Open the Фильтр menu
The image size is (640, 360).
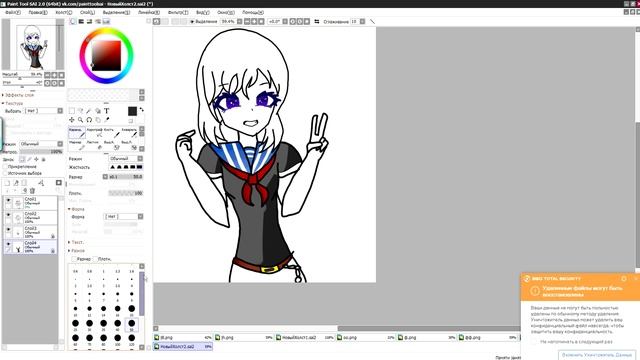[x=178, y=12]
